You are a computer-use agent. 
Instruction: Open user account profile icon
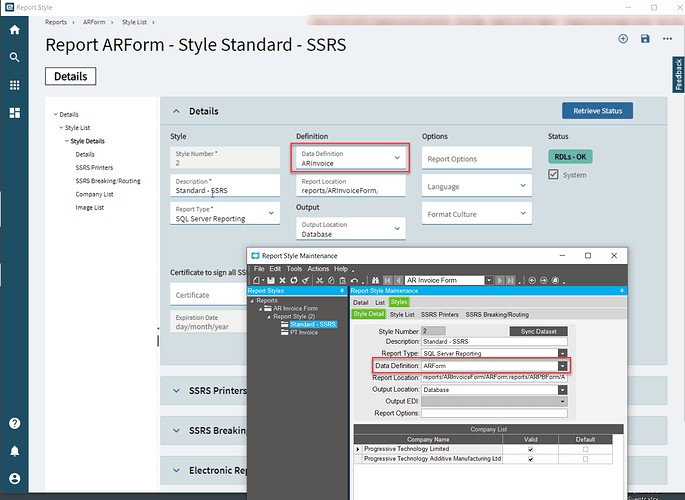(14, 479)
